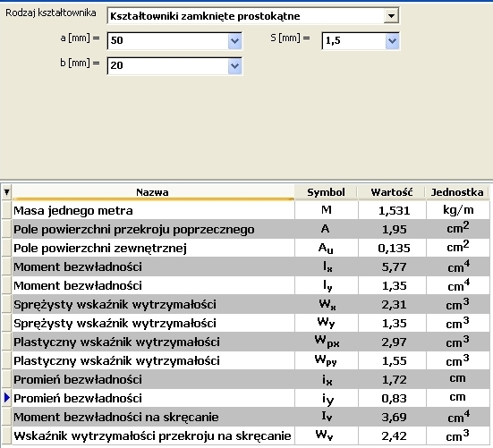Click value cell 1,72
Image resolution: width=493 pixels, height=448 pixels.
tap(392, 379)
